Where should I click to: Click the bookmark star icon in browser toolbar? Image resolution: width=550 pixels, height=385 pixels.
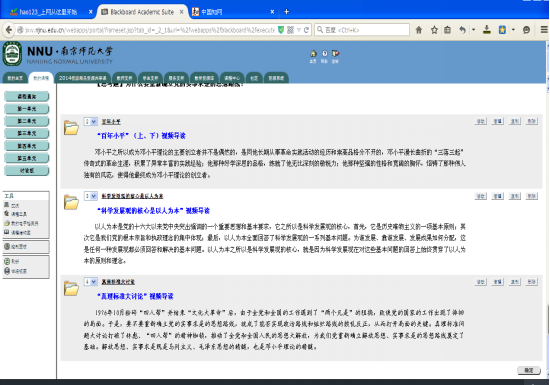pyautogui.click(x=434, y=30)
